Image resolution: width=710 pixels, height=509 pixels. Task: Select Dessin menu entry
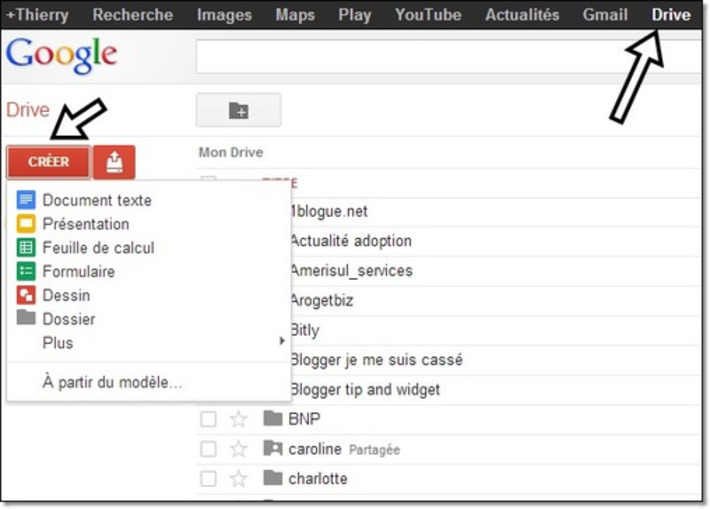click(x=66, y=296)
